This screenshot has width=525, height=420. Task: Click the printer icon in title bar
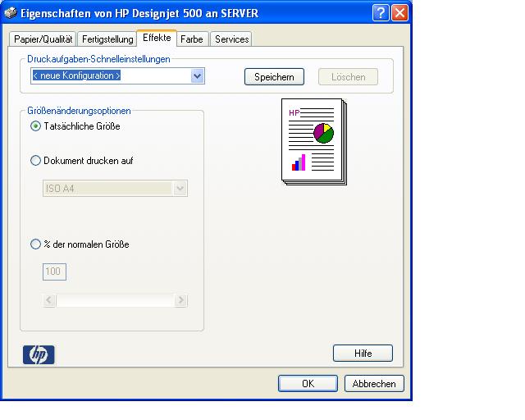point(11,13)
